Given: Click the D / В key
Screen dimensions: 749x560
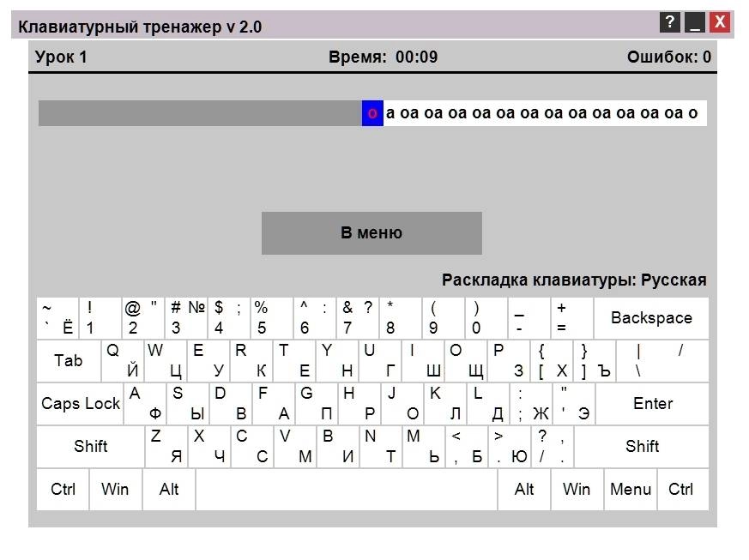Looking at the screenshot, I should (231, 404).
